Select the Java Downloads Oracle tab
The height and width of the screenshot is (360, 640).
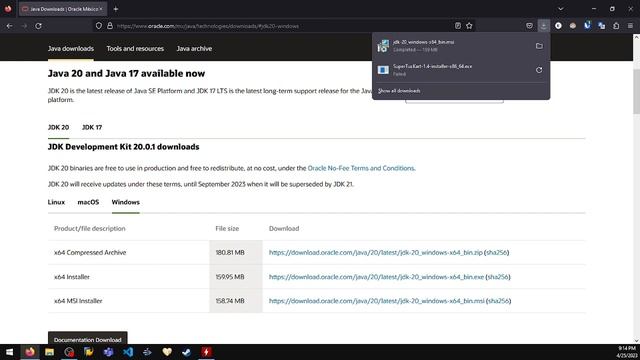click(x=62, y=9)
